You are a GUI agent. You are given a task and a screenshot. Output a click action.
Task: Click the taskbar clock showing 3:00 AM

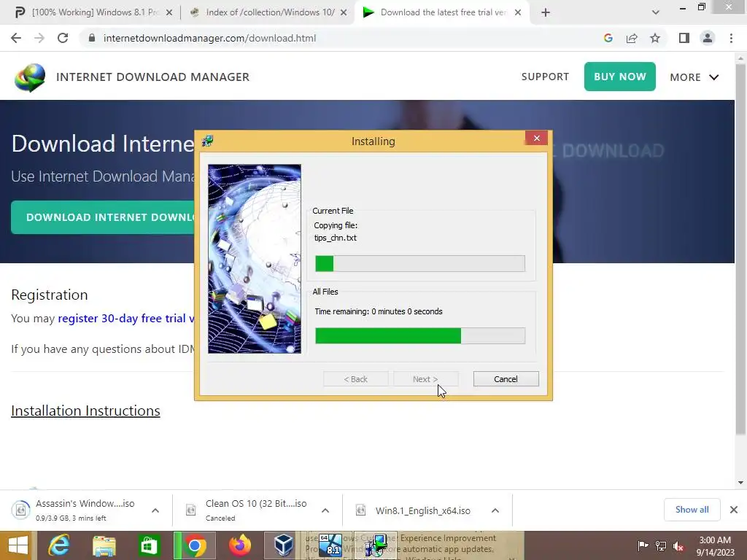(x=715, y=545)
